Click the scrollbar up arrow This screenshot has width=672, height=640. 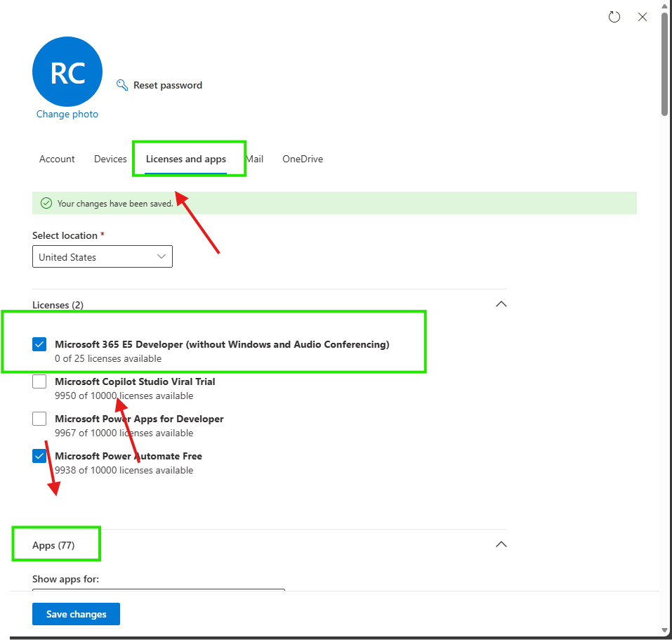point(664,6)
